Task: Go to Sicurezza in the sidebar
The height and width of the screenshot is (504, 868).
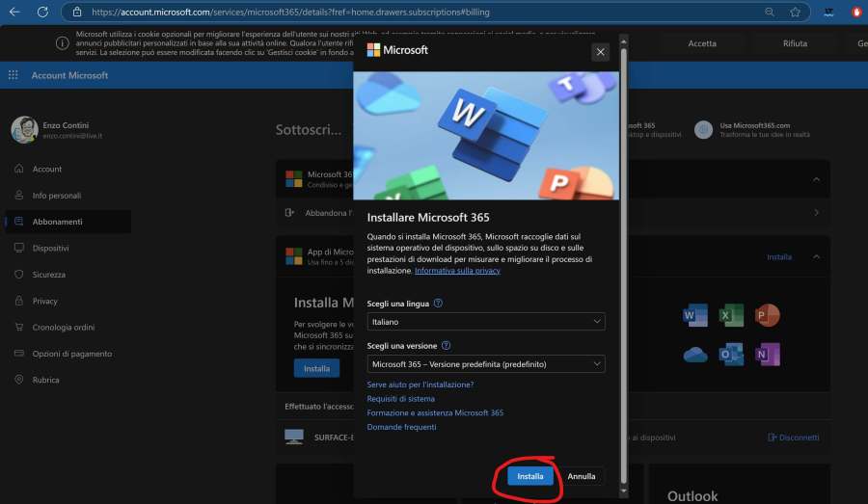Action: click(48, 275)
